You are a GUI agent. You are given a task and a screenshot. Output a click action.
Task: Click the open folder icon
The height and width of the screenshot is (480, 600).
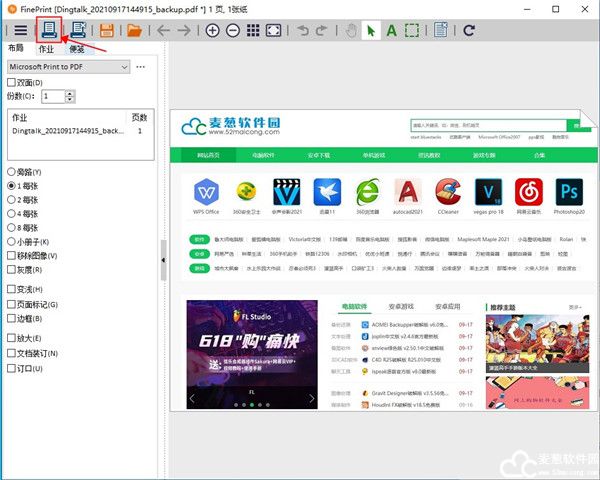pos(133,30)
